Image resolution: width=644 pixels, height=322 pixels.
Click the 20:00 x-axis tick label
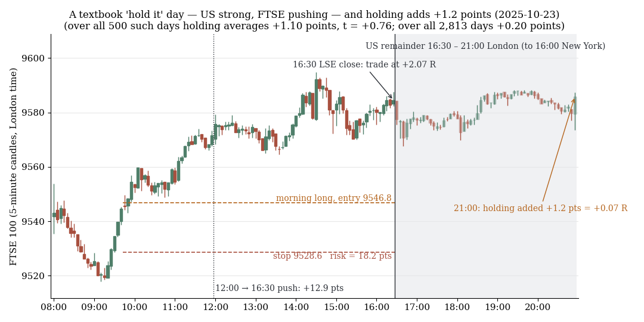tap(538, 307)
